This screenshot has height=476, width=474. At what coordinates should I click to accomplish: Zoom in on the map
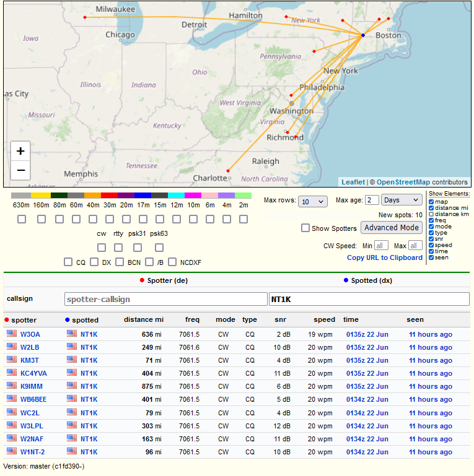[20, 151]
